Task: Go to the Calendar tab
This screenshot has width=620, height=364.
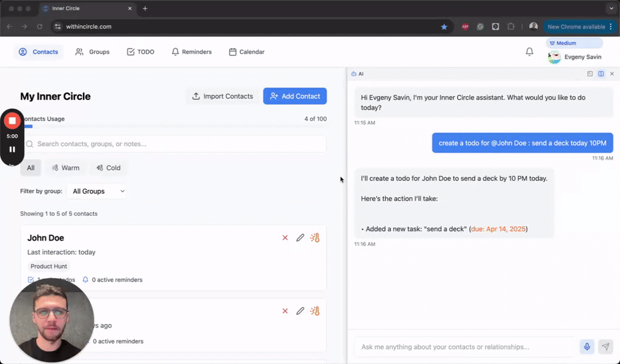Action: point(246,52)
